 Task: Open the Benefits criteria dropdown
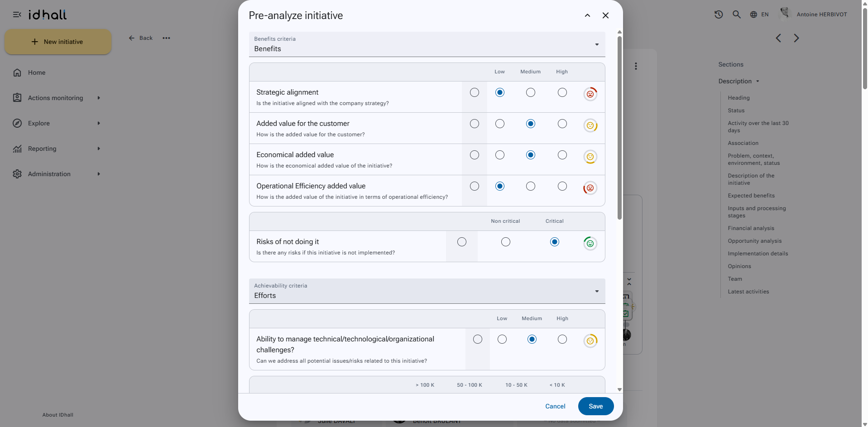coord(427,44)
